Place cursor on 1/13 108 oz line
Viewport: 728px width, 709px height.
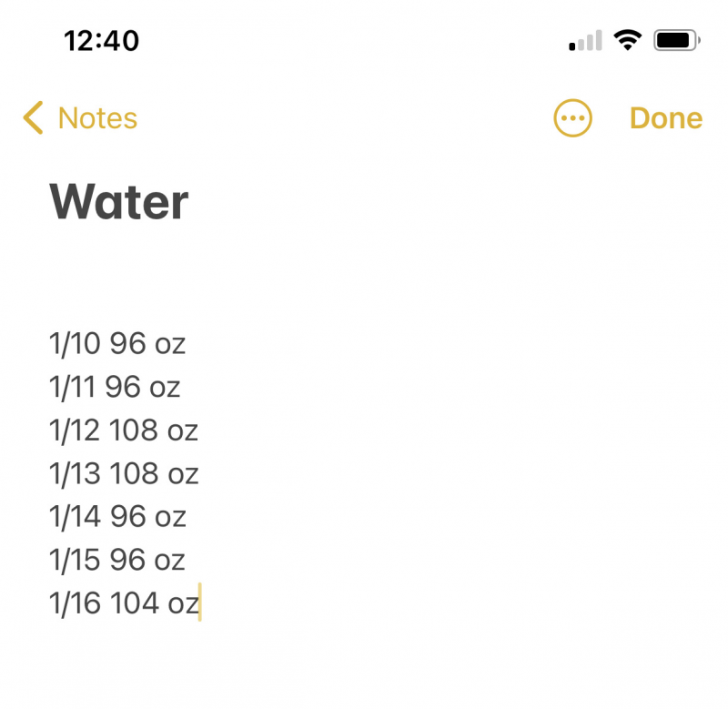tap(124, 473)
